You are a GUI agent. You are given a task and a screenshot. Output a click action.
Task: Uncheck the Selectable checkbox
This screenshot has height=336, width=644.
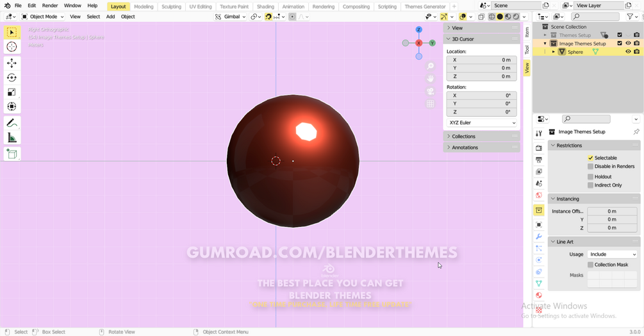click(x=590, y=158)
